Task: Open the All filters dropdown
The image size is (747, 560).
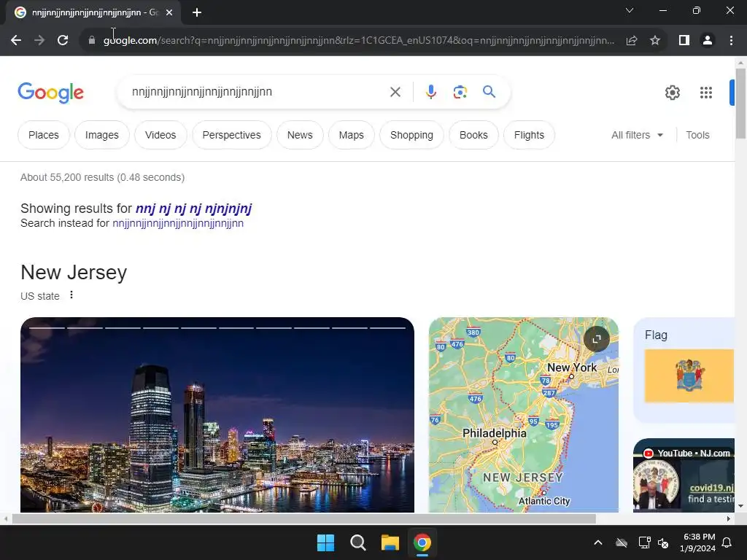Action: [637, 135]
